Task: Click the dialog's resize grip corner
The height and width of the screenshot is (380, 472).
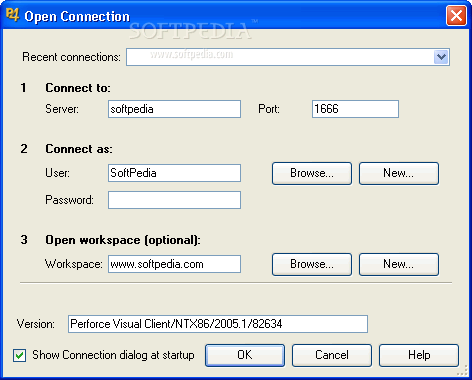Action: [x=463, y=371]
